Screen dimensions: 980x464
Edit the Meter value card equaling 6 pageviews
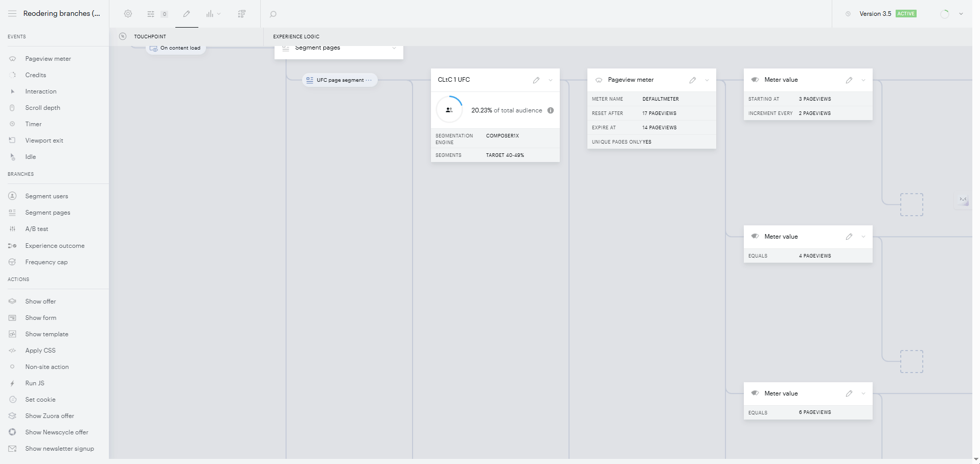pyautogui.click(x=849, y=393)
